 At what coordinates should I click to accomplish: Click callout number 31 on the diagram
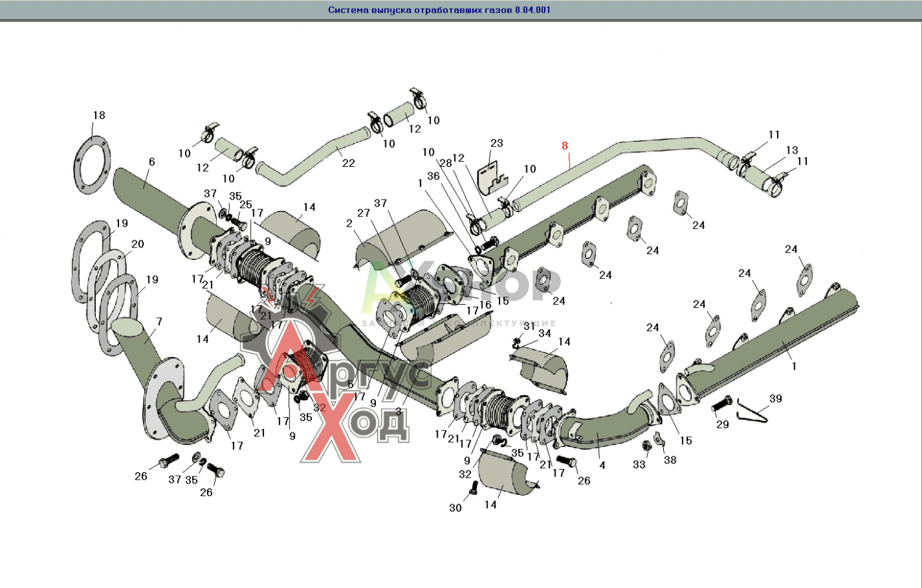pyautogui.click(x=529, y=326)
